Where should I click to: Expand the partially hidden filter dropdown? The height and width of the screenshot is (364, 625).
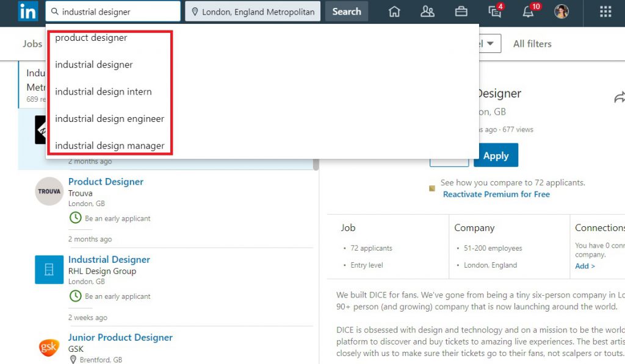pyautogui.click(x=490, y=43)
